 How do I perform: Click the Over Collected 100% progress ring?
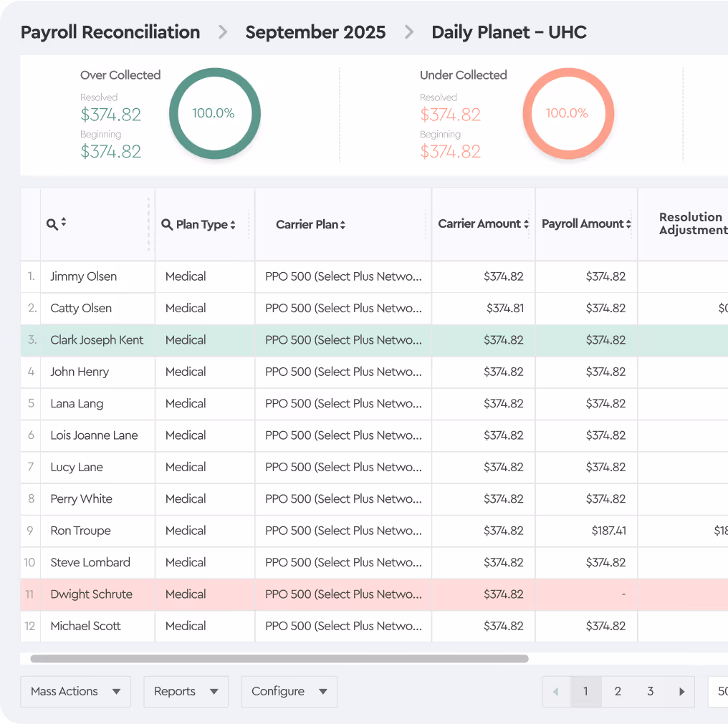coord(214,114)
